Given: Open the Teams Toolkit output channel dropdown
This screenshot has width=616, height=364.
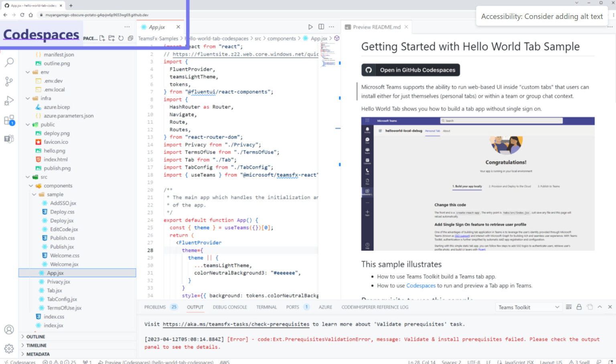Looking at the screenshot, I should click(529, 307).
